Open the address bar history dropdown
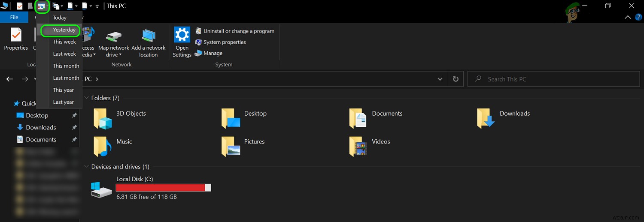 [440, 79]
